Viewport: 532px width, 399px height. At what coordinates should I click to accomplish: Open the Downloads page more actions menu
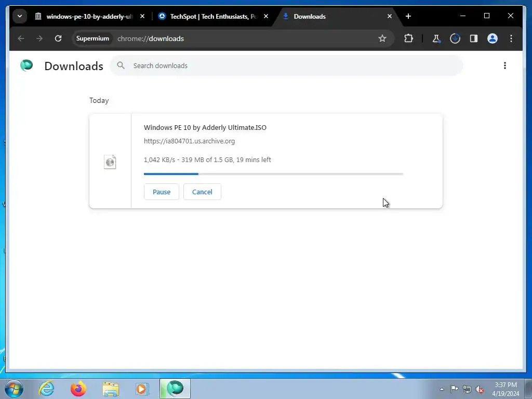click(x=505, y=65)
